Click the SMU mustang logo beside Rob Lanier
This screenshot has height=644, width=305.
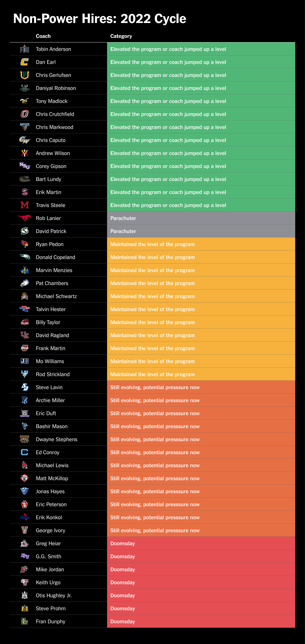[25, 218]
